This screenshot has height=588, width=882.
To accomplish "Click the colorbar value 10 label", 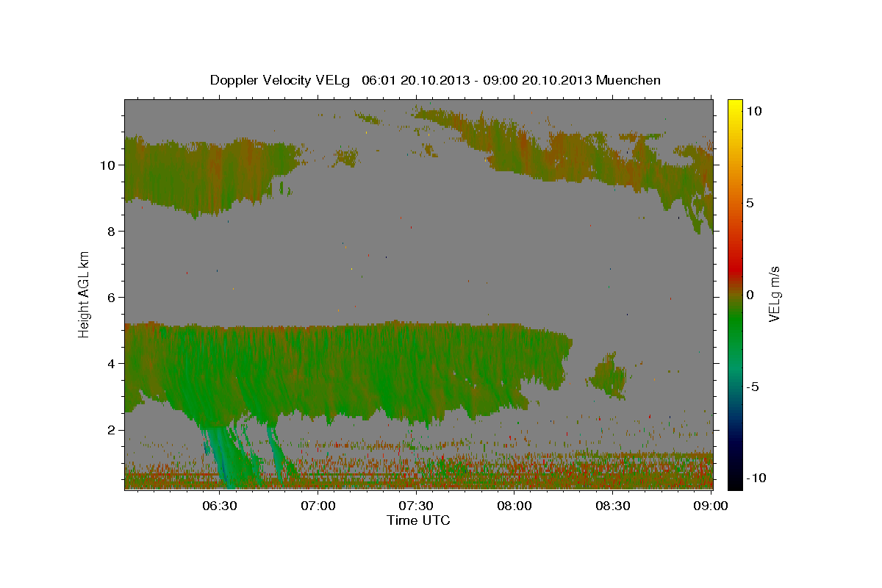I will pyautogui.click(x=753, y=111).
